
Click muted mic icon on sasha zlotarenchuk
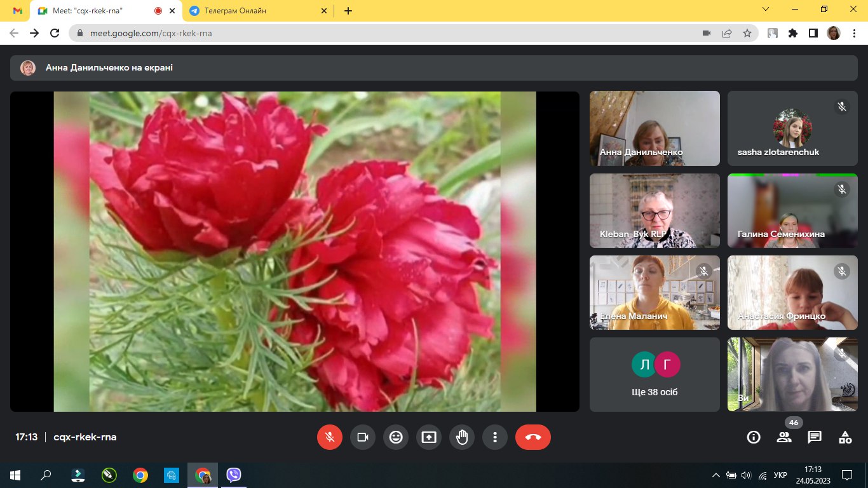tap(842, 107)
